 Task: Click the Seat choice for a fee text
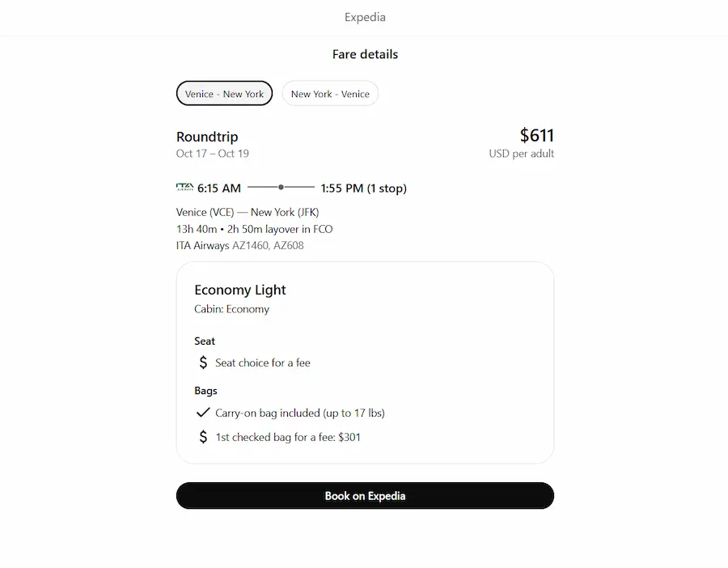tap(263, 362)
